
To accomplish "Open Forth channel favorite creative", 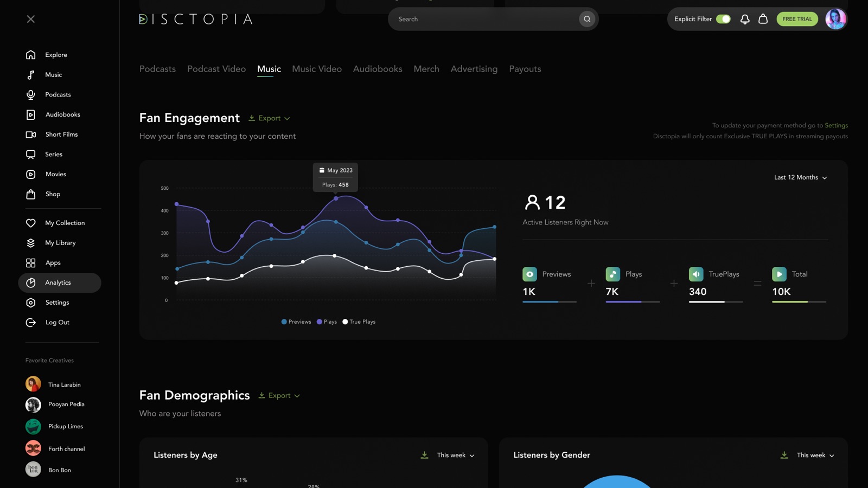I will click(55, 449).
